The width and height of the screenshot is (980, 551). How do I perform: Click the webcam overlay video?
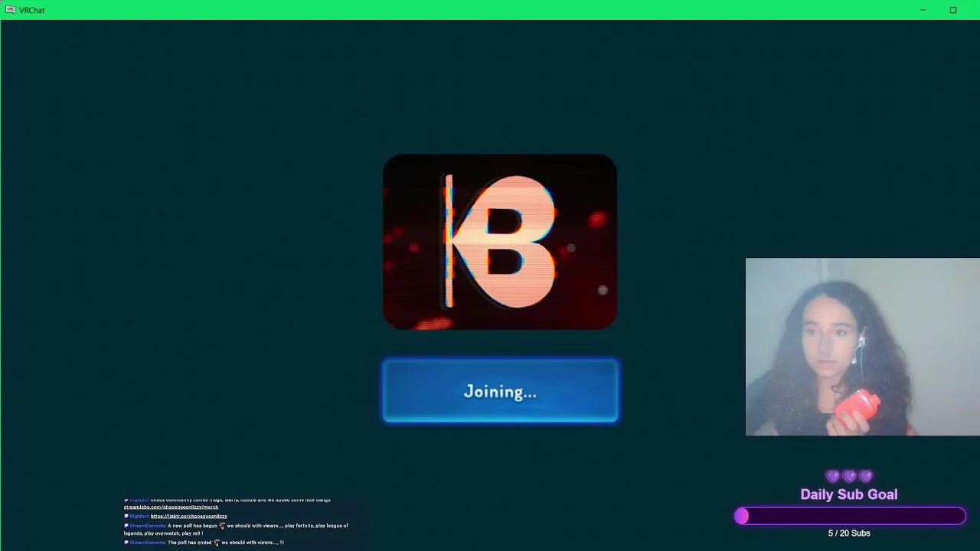click(862, 347)
